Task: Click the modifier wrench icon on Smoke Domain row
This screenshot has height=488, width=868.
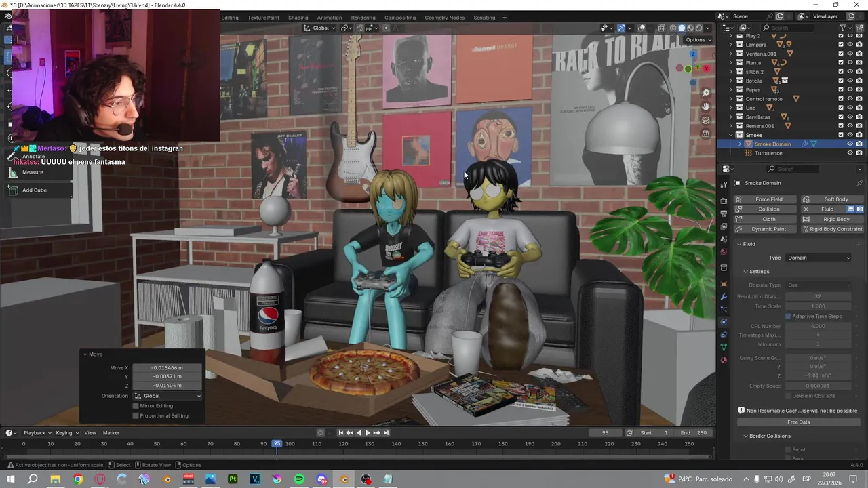Action: point(805,144)
